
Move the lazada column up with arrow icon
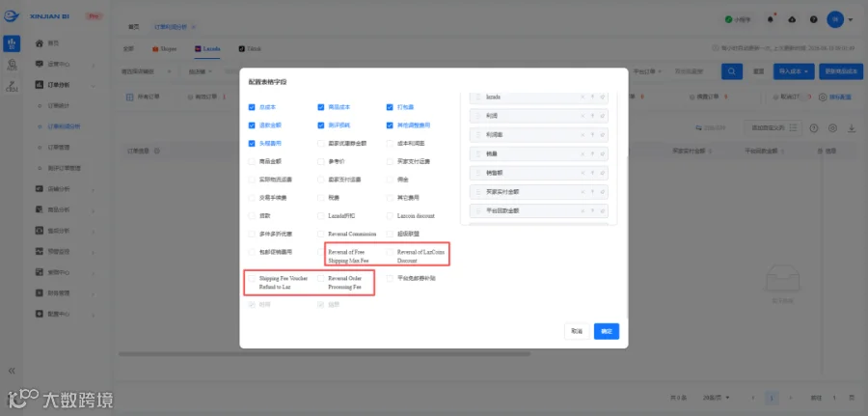point(592,97)
